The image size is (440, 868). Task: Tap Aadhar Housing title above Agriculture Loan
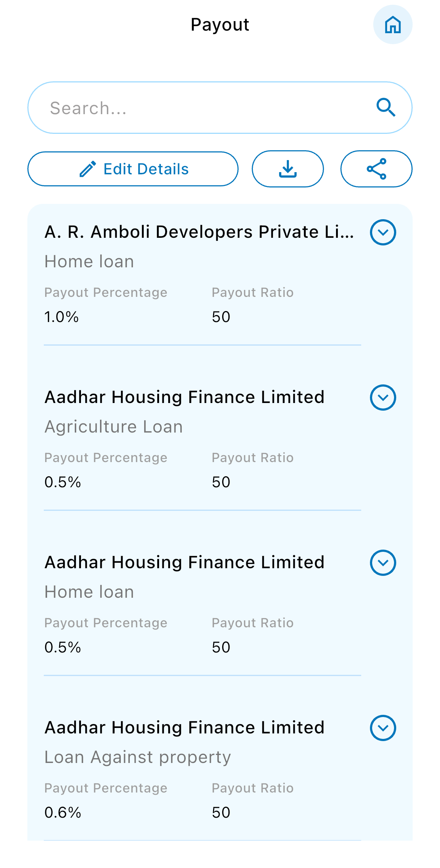point(184,397)
